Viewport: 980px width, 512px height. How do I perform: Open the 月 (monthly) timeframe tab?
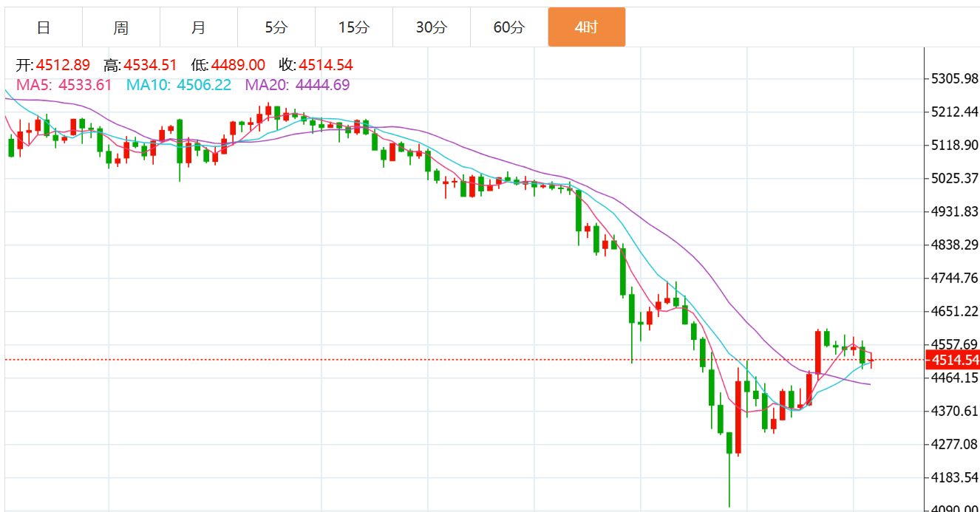[199, 27]
